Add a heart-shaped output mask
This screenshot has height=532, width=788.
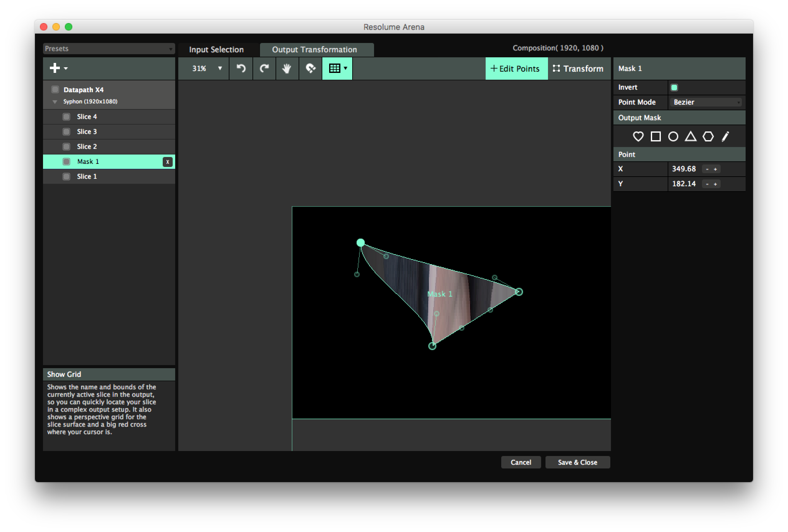638,136
